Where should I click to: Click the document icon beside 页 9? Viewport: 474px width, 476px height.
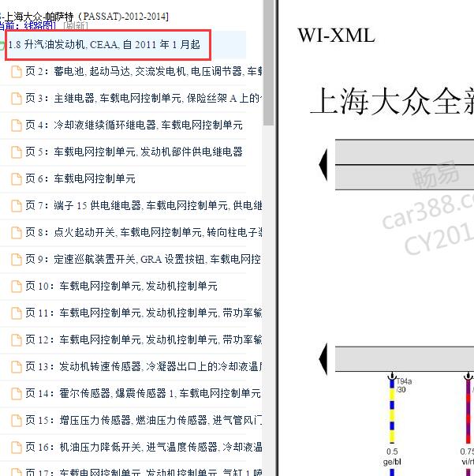click(x=17, y=260)
